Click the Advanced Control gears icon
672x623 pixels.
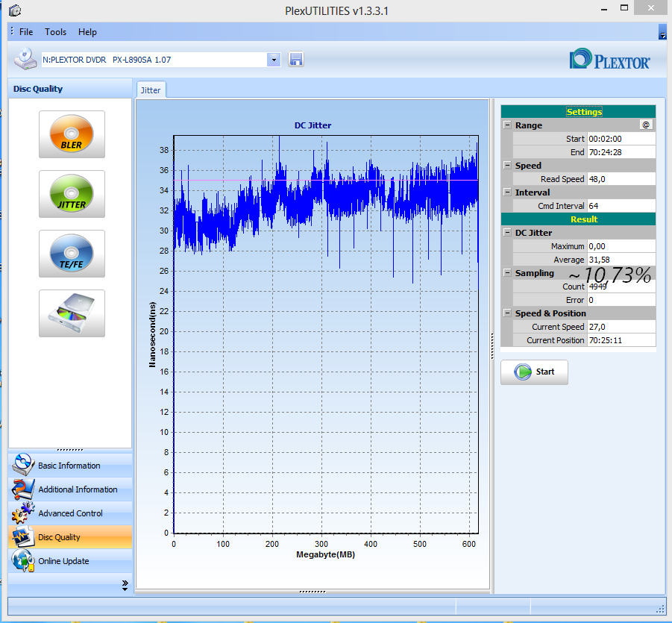[x=23, y=513]
